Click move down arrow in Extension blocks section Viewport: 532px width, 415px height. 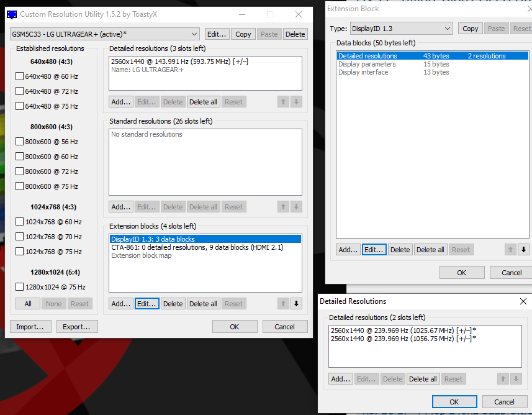tap(296, 304)
